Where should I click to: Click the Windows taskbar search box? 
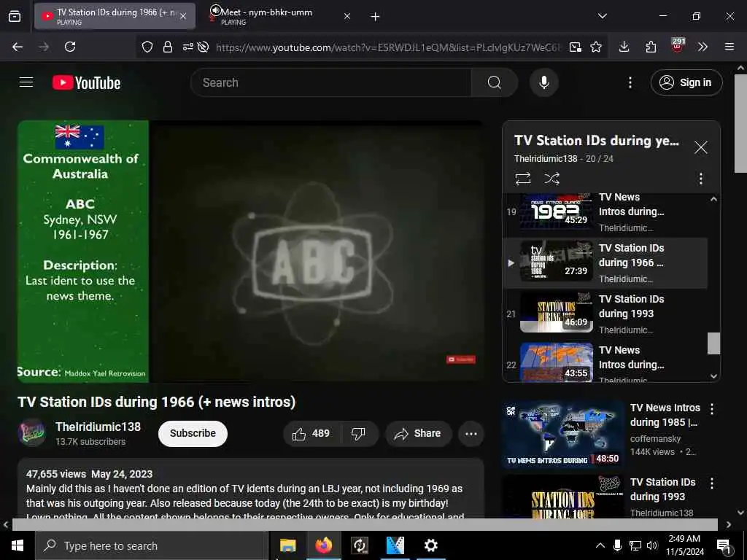152,545
